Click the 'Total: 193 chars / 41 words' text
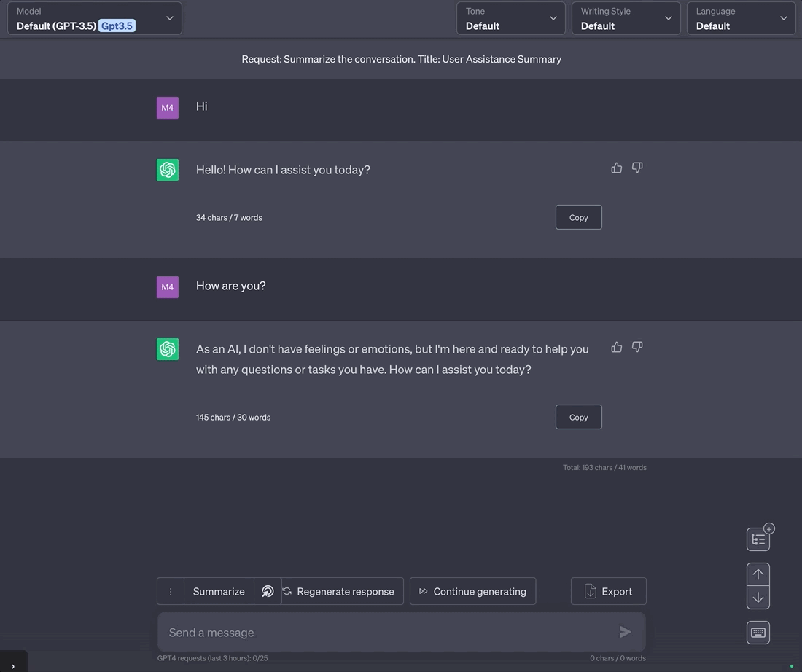 tap(604, 467)
